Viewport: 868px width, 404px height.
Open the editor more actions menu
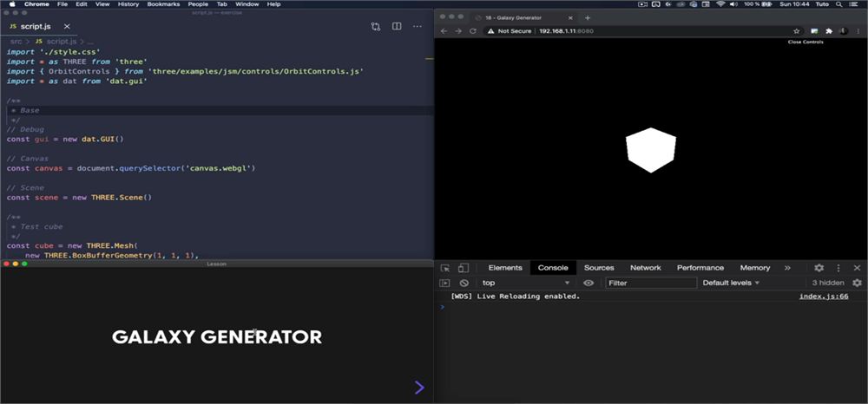[x=418, y=27]
